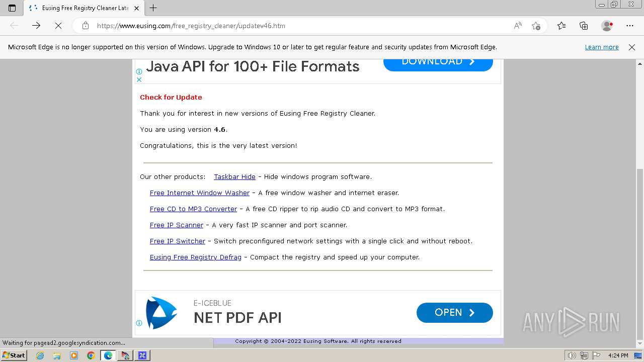Open Edge Settings and more menu
This screenshot has height=362, width=644.
coord(630,26)
